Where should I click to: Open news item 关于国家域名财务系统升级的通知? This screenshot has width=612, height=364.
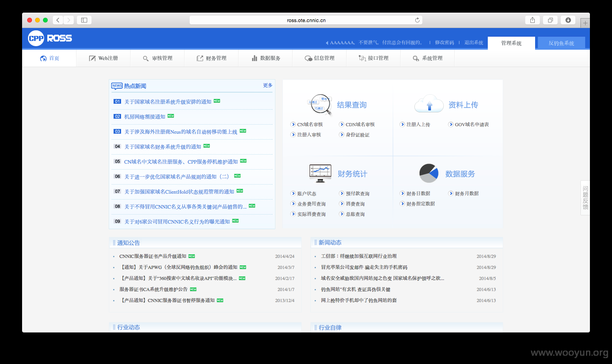coord(163,147)
